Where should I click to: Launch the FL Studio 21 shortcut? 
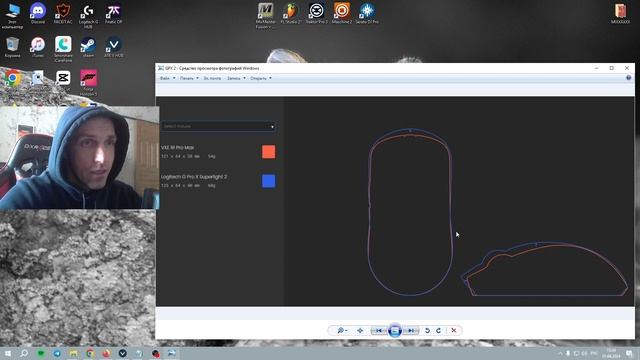click(291, 13)
